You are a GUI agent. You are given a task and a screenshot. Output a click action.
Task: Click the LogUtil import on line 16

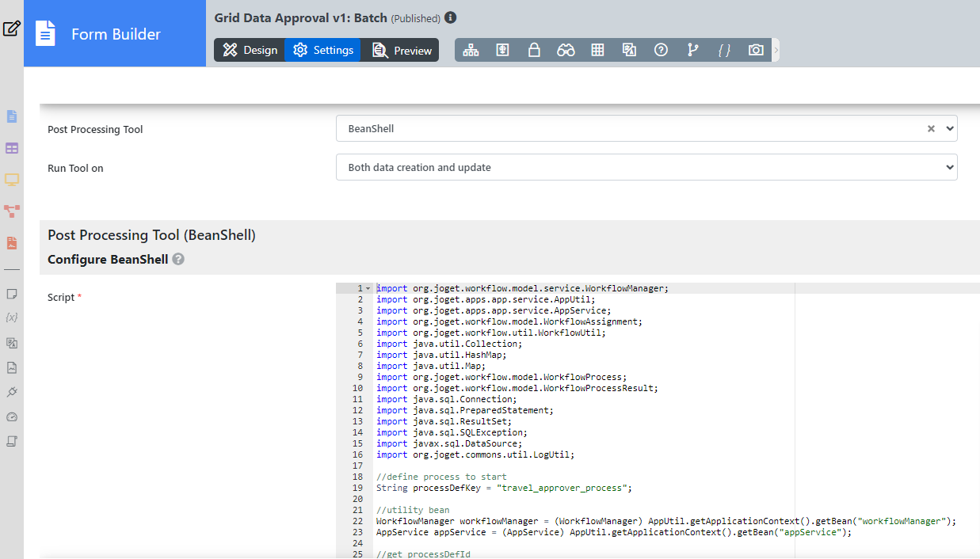pyautogui.click(x=475, y=454)
